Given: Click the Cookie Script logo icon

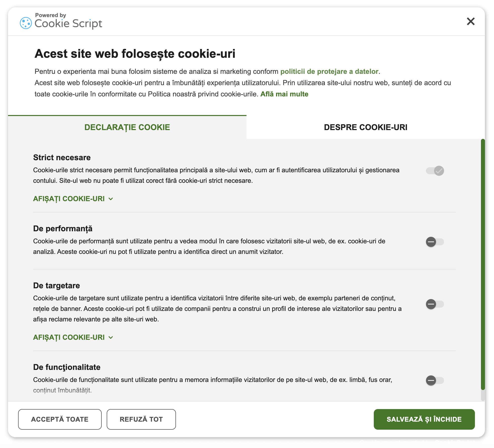Looking at the screenshot, I should (26, 23).
